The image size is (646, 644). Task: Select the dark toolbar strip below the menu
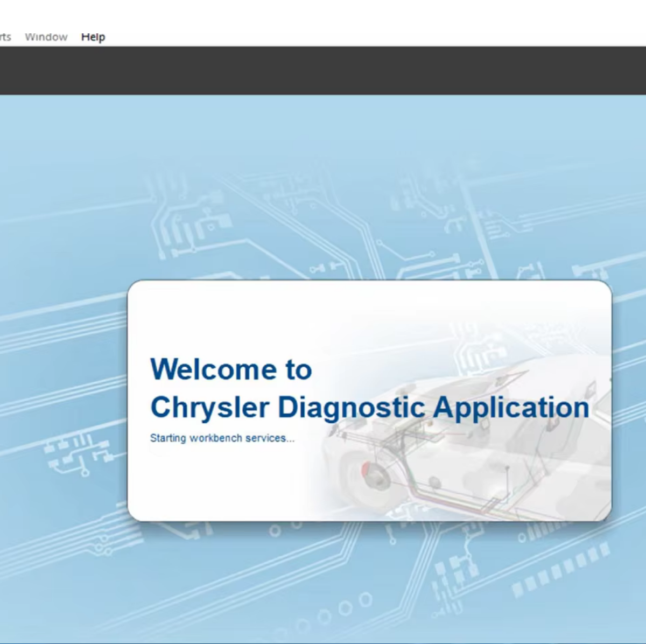(x=323, y=70)
